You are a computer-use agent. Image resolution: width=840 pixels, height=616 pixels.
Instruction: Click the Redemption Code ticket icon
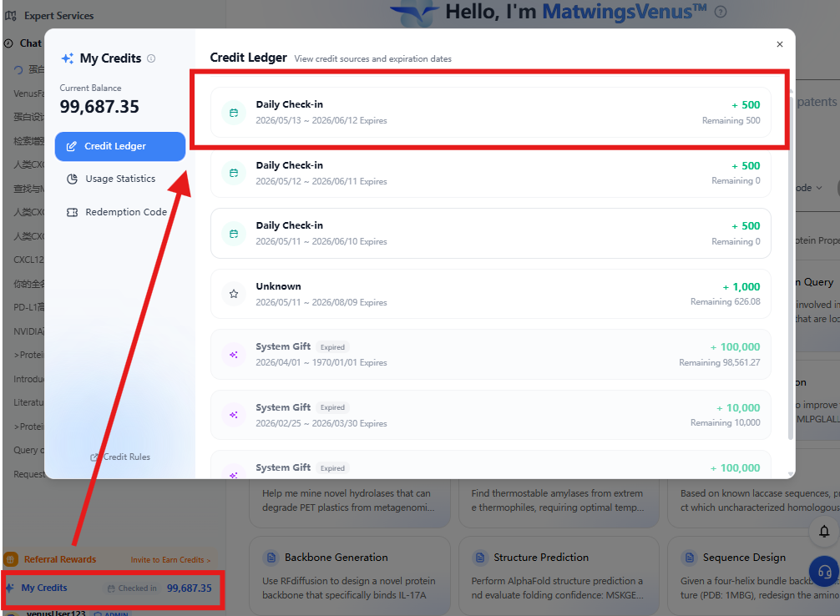point(72,212)
